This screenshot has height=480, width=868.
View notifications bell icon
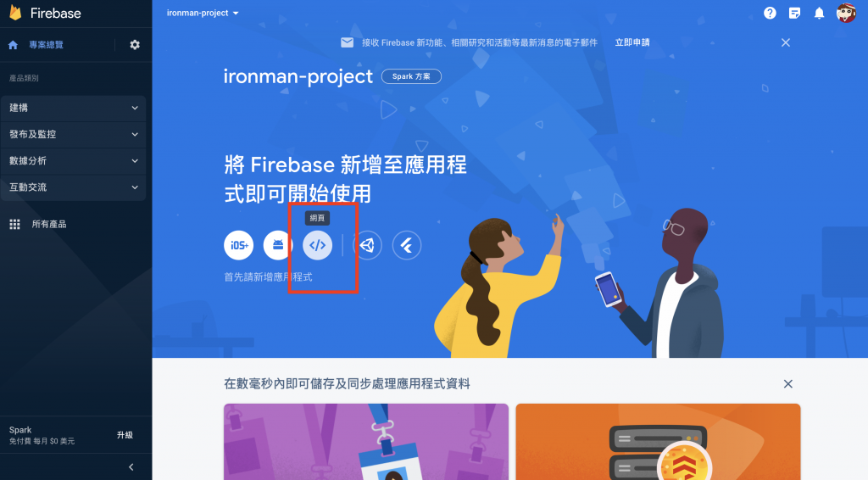tap(819, 14)
